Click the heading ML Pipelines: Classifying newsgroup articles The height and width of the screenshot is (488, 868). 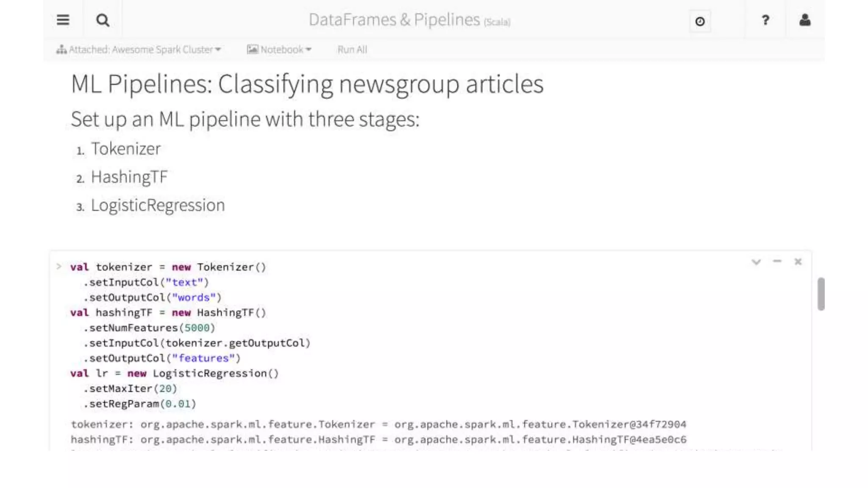[x=307, y=84]
